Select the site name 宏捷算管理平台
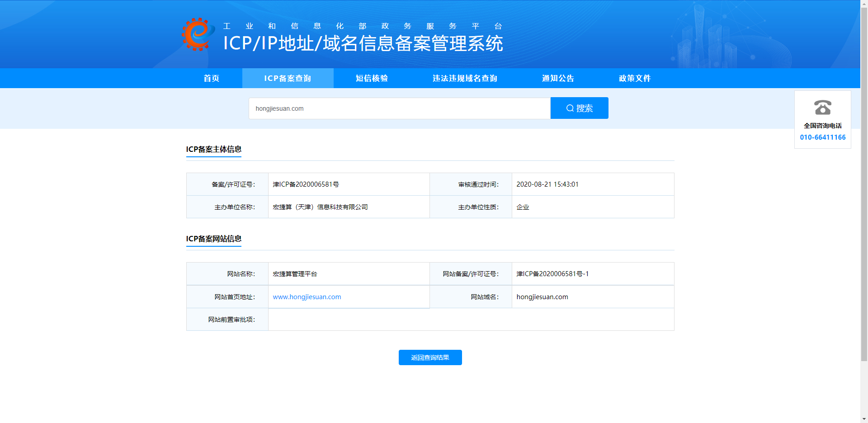868x423 pixels. click(295, 274)
